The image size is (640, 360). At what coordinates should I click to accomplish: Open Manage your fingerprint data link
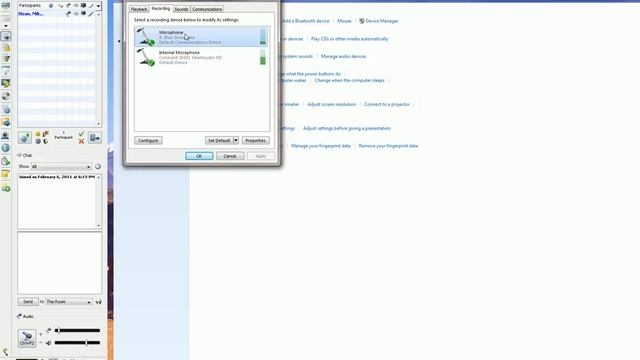pos(321,146)
